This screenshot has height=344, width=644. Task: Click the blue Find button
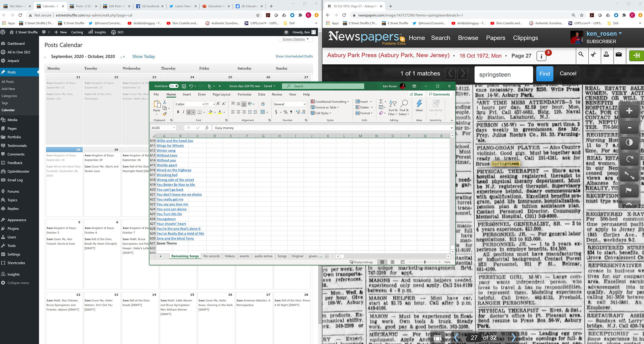pos(544,74)
